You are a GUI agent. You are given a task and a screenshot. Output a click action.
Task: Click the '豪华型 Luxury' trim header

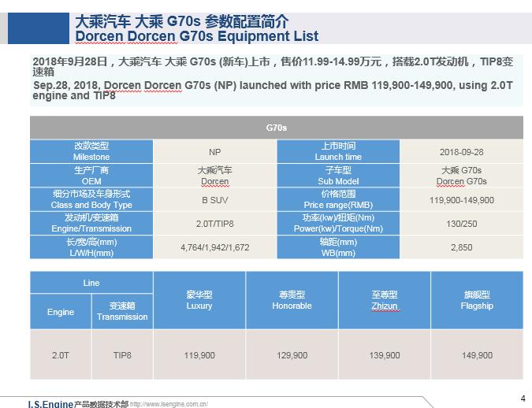click(199, 300)
